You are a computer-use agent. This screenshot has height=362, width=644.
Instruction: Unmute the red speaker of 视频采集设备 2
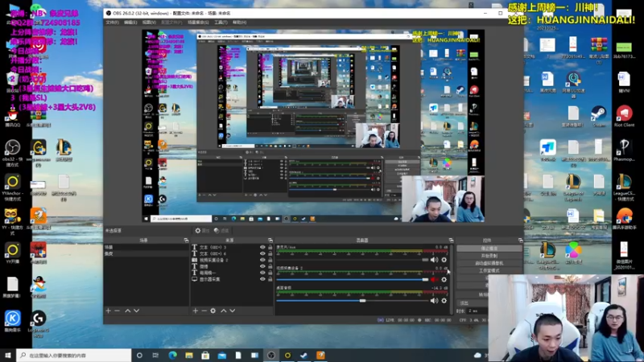tap(434, 279)
